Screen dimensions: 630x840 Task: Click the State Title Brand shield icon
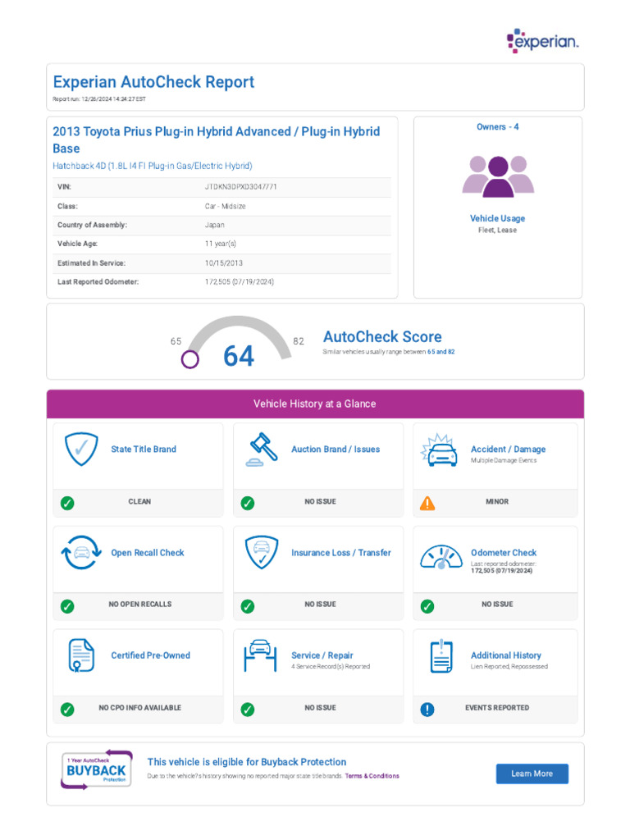[81, 449]
